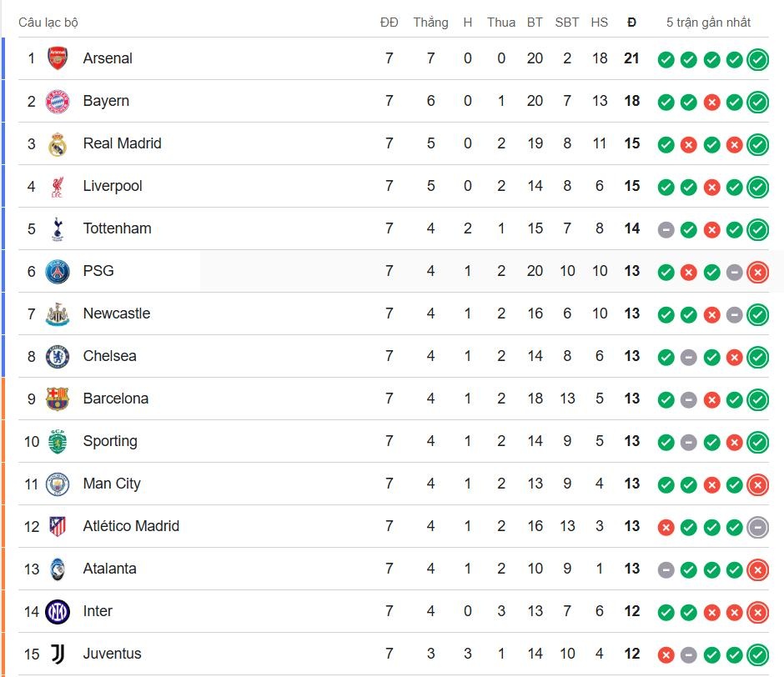Click the 'Đ' points column header
Viewport: 784px width, 677px height.
point(631,22)
